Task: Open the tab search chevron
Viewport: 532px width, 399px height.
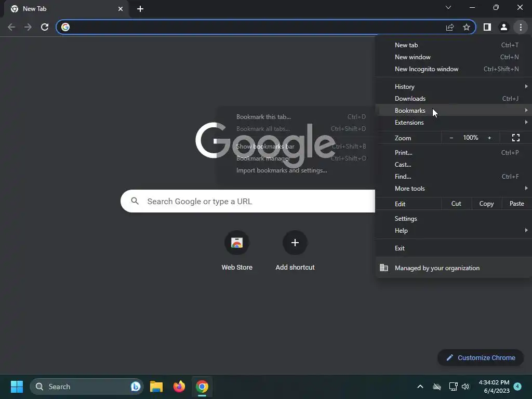Action: pyautogui.click(x=448, y=7)
